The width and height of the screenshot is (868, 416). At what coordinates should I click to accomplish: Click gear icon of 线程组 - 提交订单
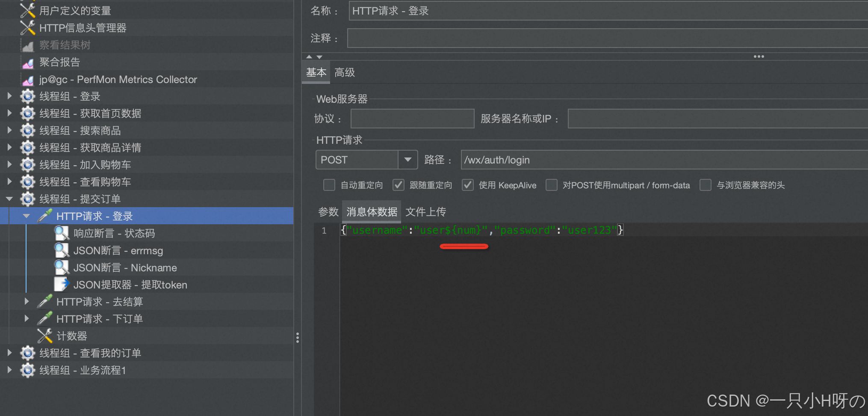[x=28, y=199]
